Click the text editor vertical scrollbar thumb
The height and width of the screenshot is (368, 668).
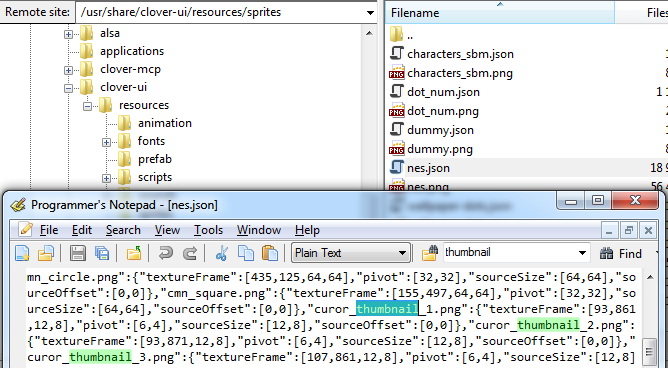click(x=649, y=352)
